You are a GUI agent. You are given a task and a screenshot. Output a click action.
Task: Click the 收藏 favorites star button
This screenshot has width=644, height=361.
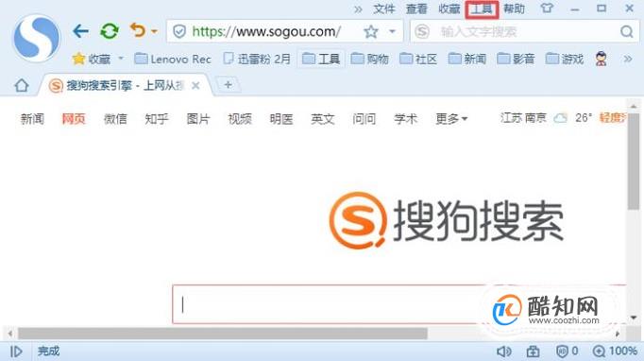pyautogui.click(x=92, y=60)
